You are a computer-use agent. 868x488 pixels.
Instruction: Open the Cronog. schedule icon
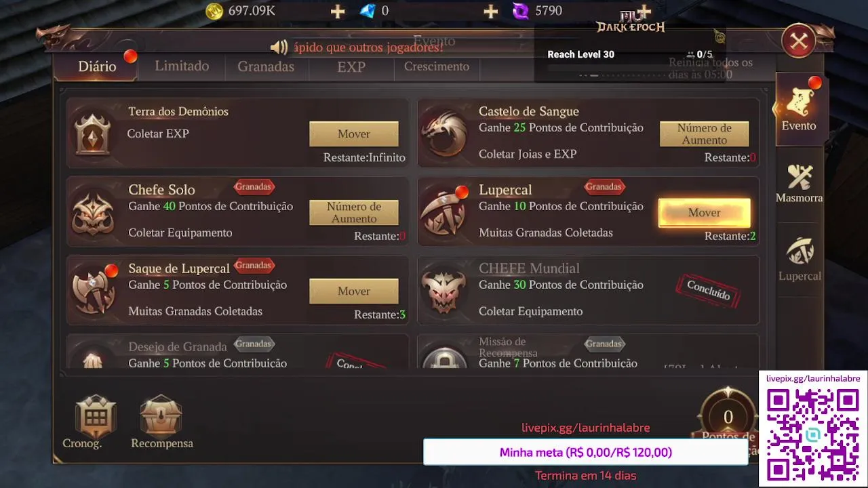pyautogui.click(x=96, y=416)
